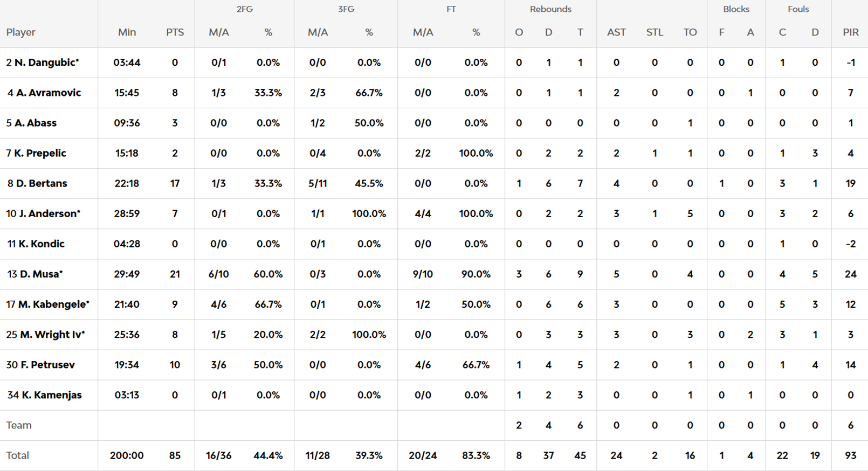Image resolution: width=868 pixels, height=471 pixels.
Task: Open N. Dangubic player profile link
Action: pos(46,63)
